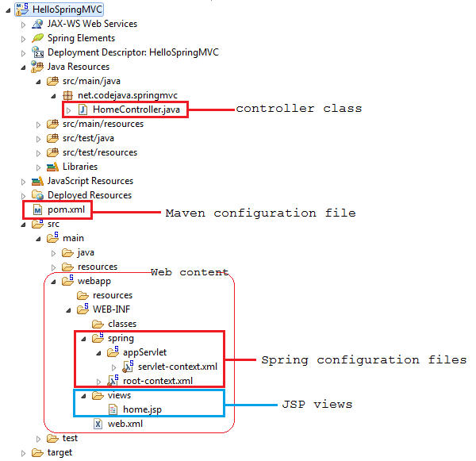Expand the root-context.xml node
The height and width of the screenshot is (461, 476).
(x=98, y=382)
